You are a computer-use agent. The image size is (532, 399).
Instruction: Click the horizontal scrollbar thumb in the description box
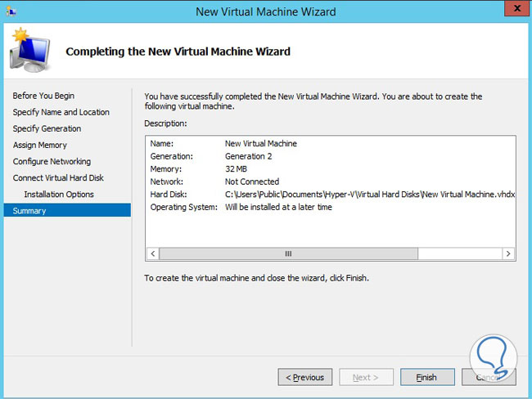click(x=288, y=254)
